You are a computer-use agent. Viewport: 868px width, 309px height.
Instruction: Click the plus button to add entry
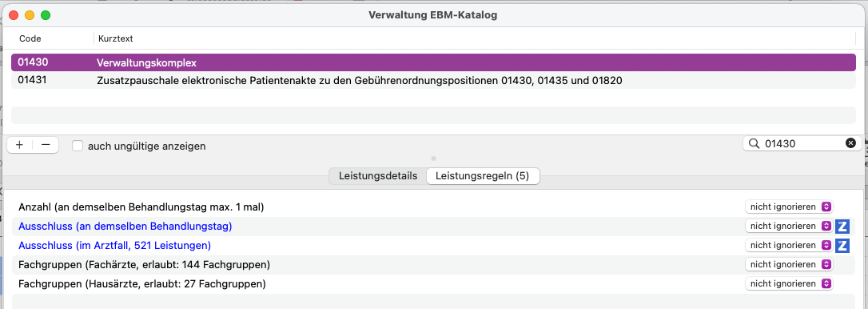(x=19, y=145)
